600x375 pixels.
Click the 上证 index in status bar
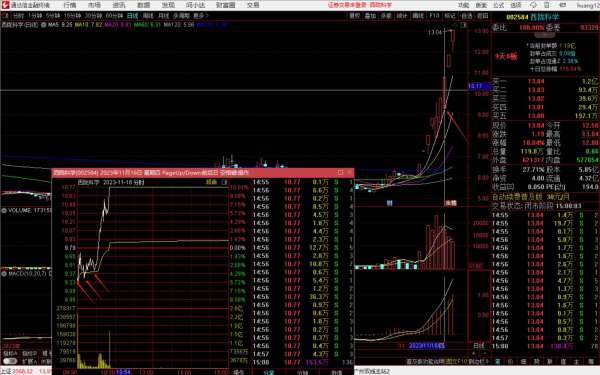(x=7, y=371)
